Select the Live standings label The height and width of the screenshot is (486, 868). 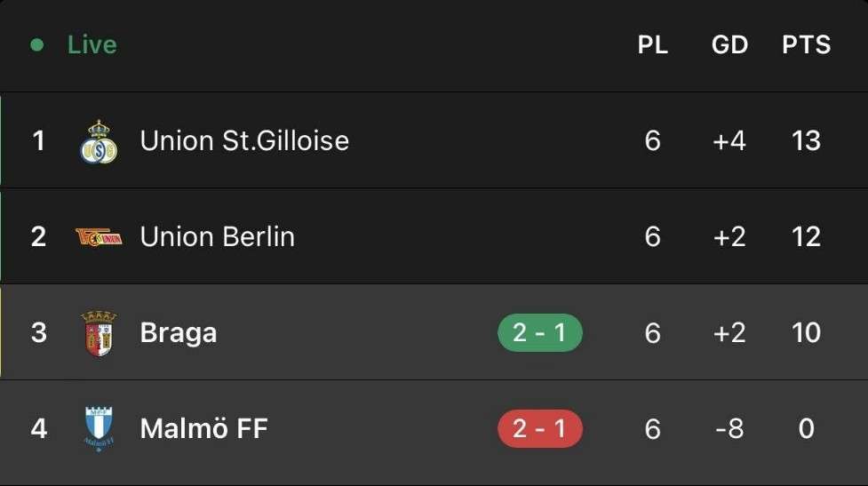[92, 45]
